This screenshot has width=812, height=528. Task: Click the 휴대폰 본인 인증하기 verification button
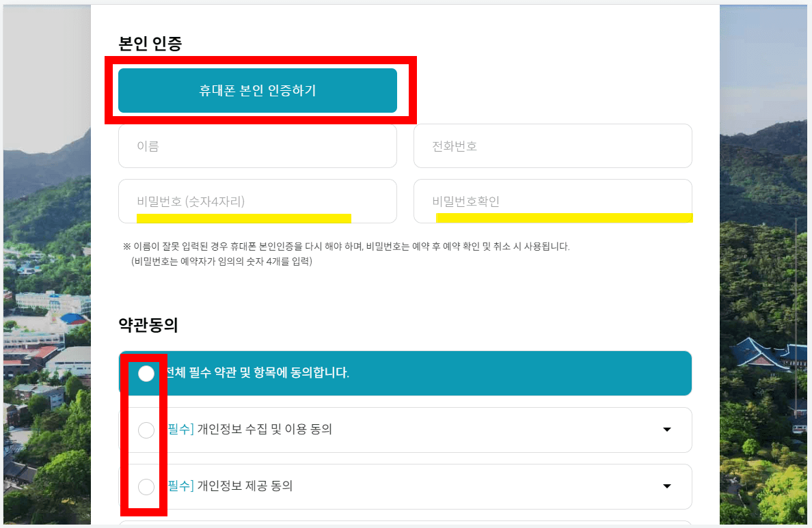(x=258, y=90)
